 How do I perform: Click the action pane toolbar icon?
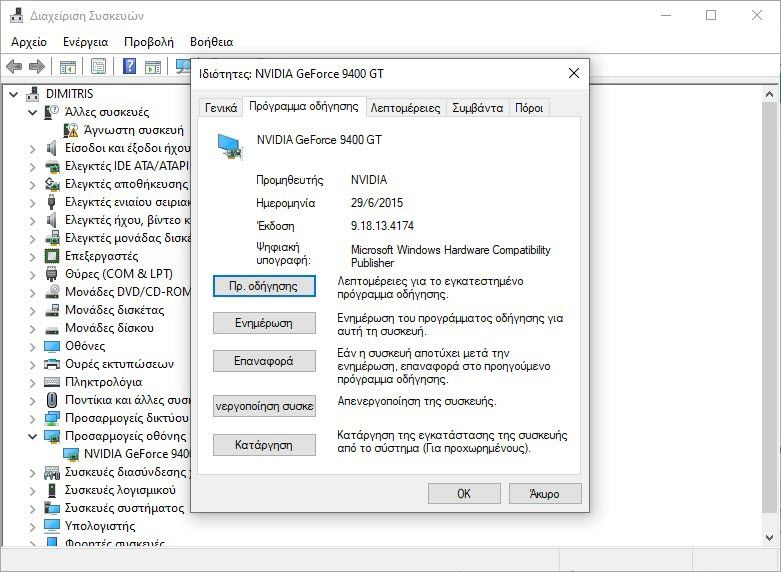coord(153,66)
